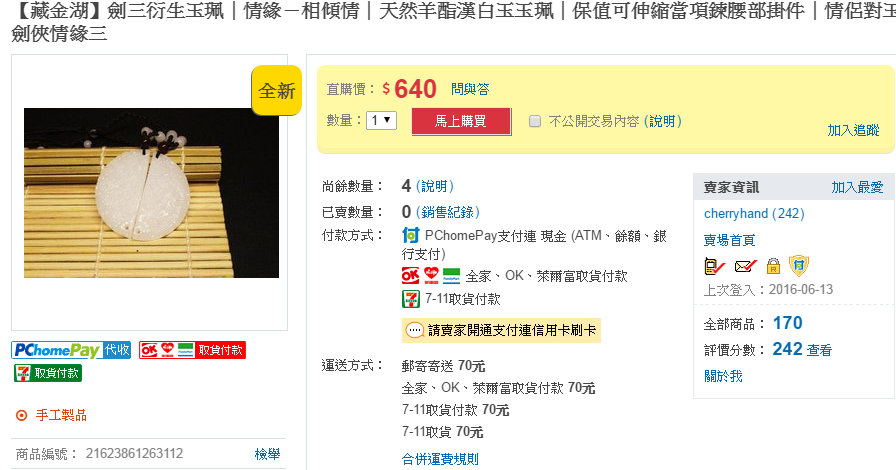
Task: Click the red 取貨付款 convenience store badge
Action: (193, 350)
